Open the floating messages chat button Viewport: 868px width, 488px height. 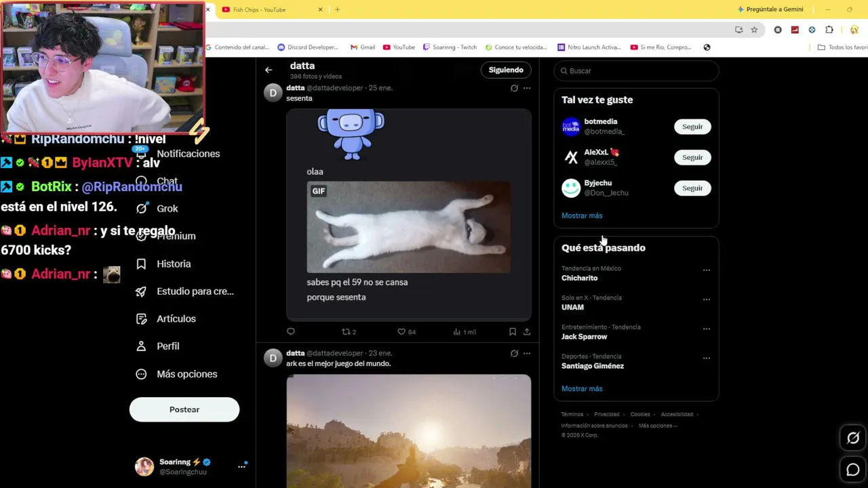pyautogui.click(x=853, y=469)
